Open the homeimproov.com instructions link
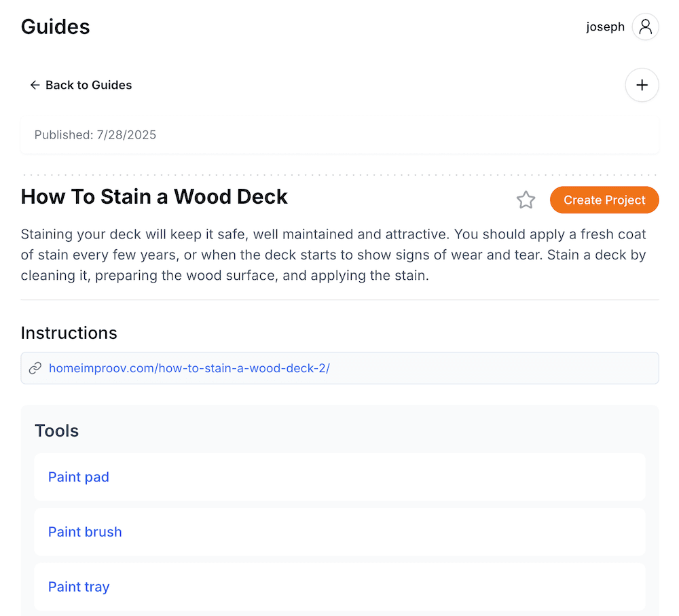Screen dimensions: 679x616 point(189,368)
